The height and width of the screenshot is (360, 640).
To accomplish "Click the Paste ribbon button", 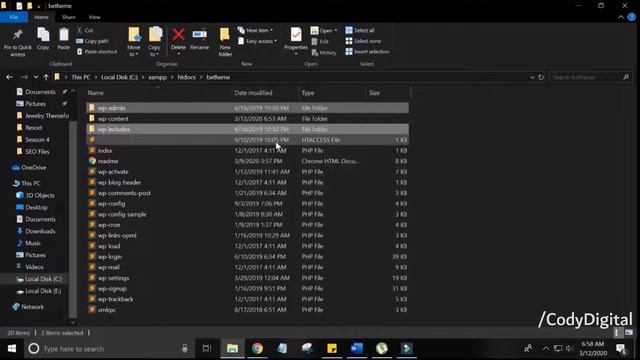I will 63,39.
